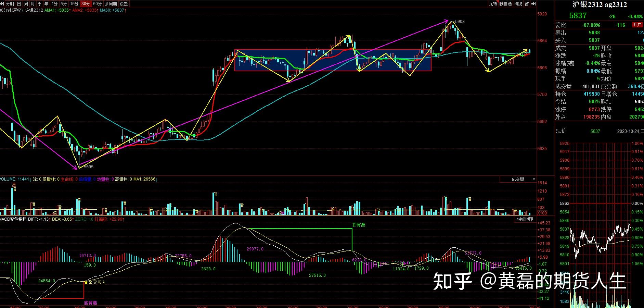Click the X100 volume scale label

(x=542, y=213)
